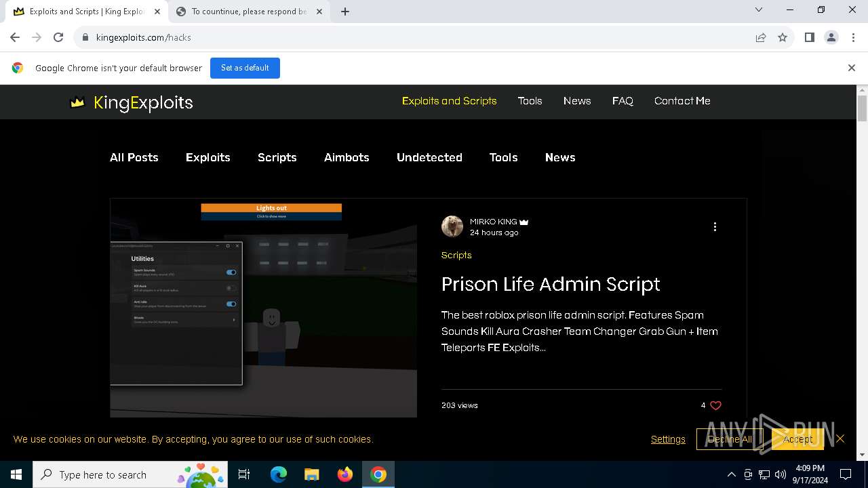Filter posts by Aimbots category
Image resolution: width=868 pixels, height=488 pixels.
(x=347, y=157)
